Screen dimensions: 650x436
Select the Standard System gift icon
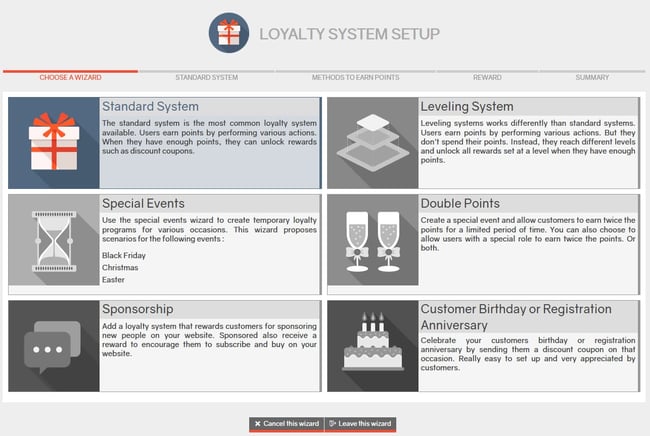point(54,143)
